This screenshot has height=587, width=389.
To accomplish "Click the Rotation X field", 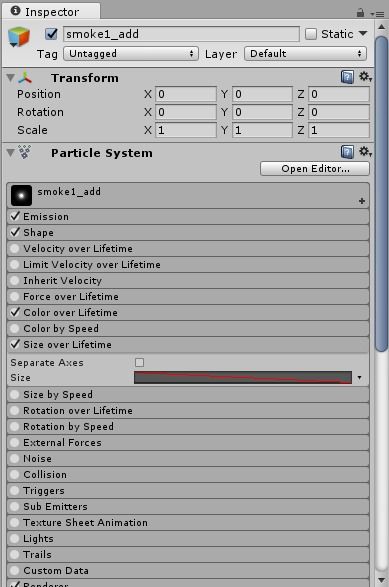I will click(x=186, y=112).
